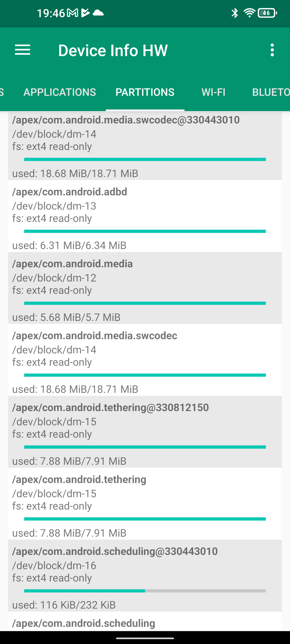
Task: Tap the Gmail notification icon
Action: (73, 13)
